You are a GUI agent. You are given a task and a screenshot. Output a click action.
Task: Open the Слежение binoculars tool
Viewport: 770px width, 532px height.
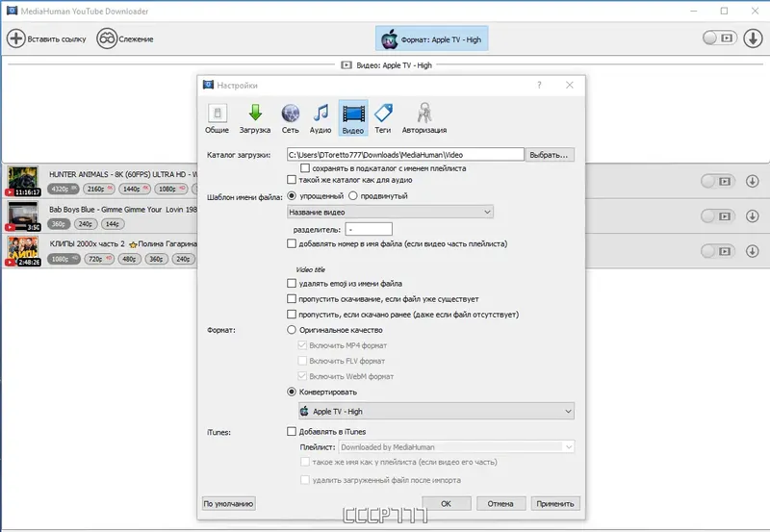pos(107,38)
